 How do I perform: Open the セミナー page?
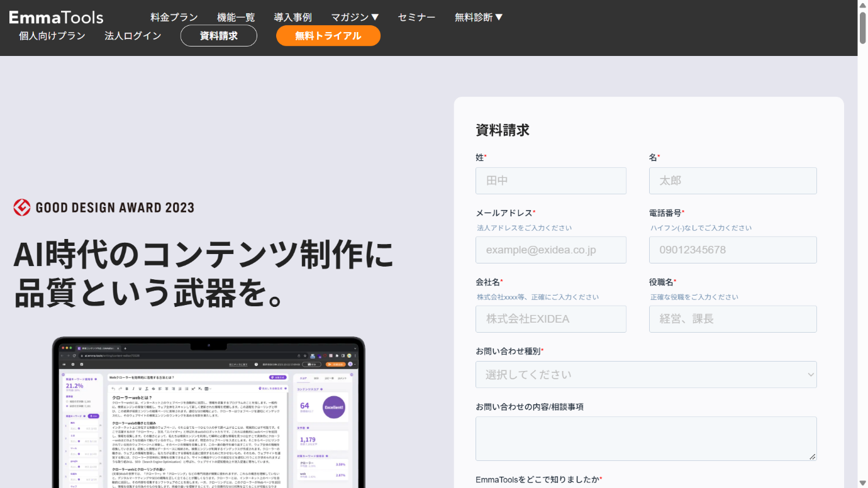(x=416, y=17)
